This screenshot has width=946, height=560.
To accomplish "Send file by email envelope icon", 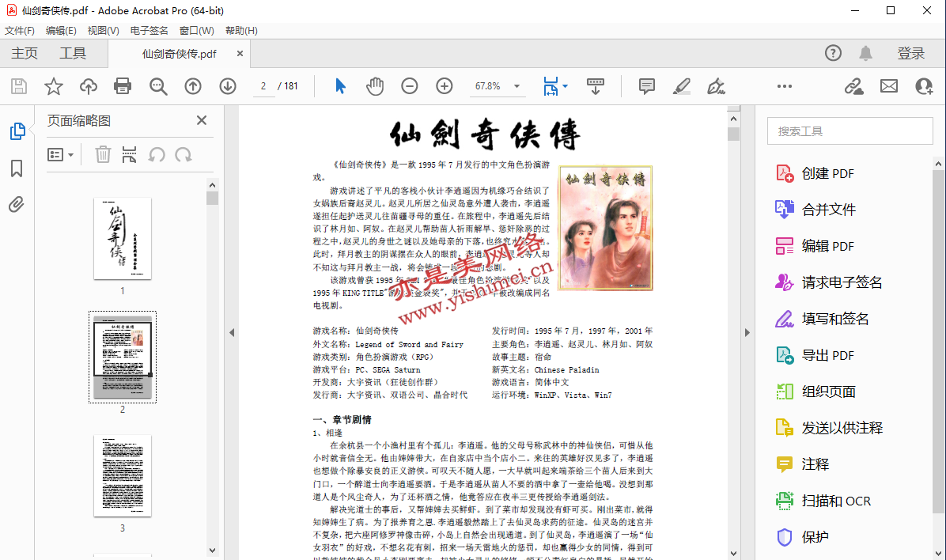I will (889, 86).
